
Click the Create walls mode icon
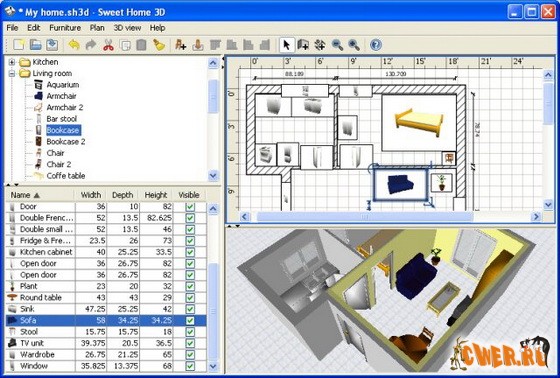(x=303, y=45)
